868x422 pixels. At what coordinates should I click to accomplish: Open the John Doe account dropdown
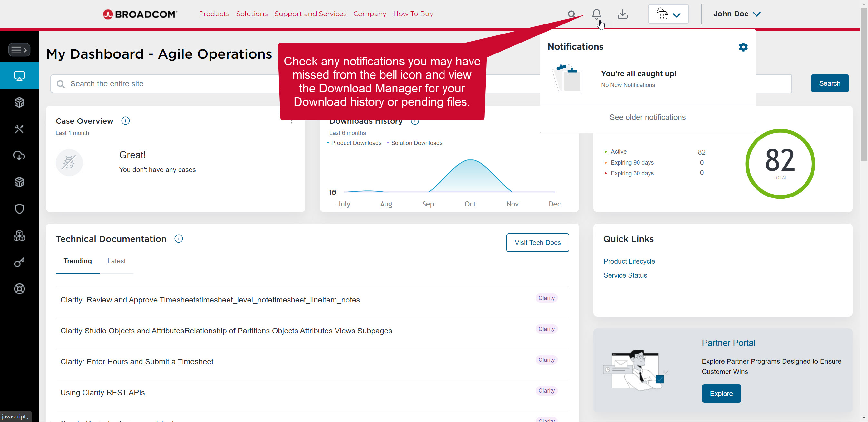[736, 14]
